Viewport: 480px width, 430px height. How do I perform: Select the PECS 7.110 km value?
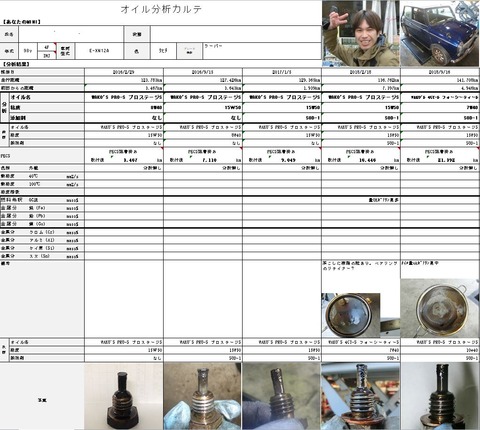click(209, 160)
